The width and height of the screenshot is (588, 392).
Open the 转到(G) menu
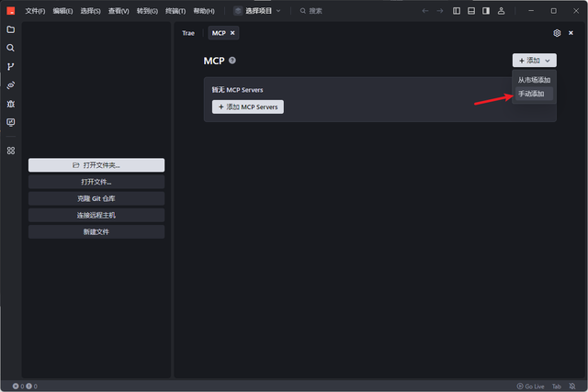147,11
